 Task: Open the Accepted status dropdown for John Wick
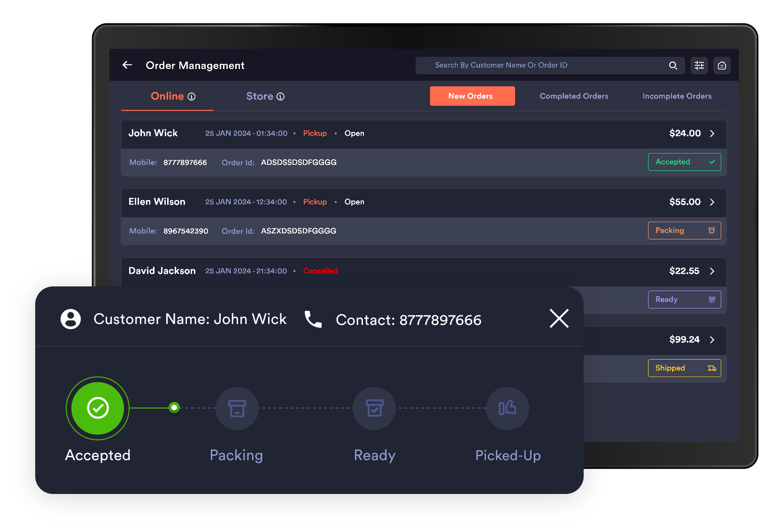[x=684, y=162]
